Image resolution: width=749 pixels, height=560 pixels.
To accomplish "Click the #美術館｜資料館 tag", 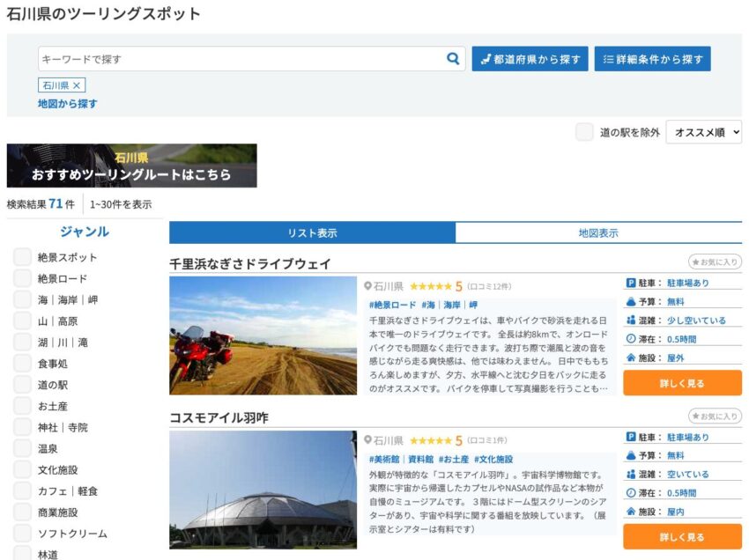I will [x=401, y=459].
